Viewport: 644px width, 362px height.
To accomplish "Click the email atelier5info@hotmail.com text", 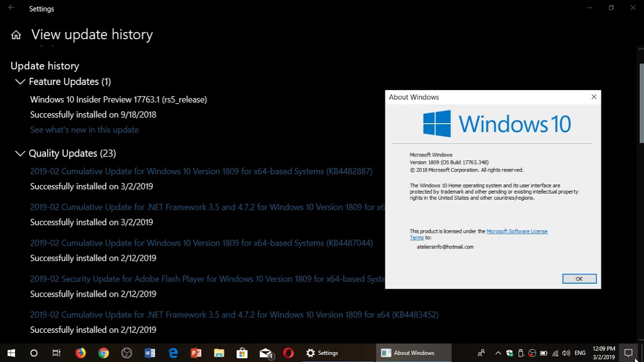I will [x=445, y=247].
